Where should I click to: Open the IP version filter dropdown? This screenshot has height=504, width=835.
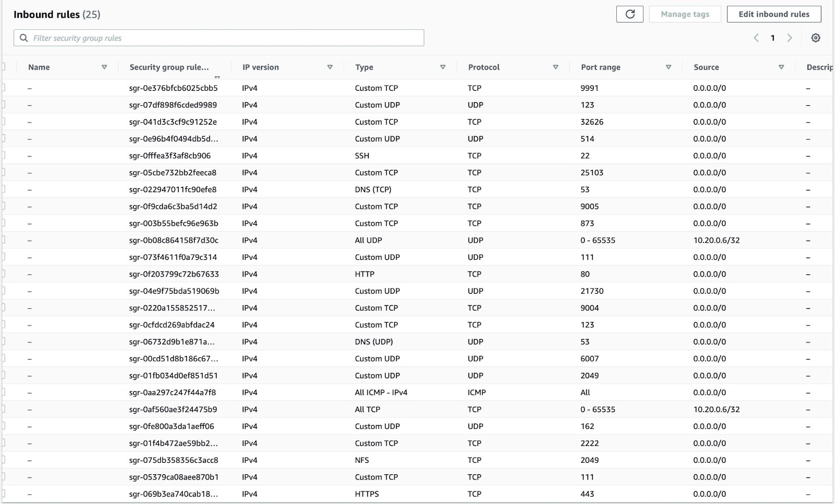coord(330,67)
